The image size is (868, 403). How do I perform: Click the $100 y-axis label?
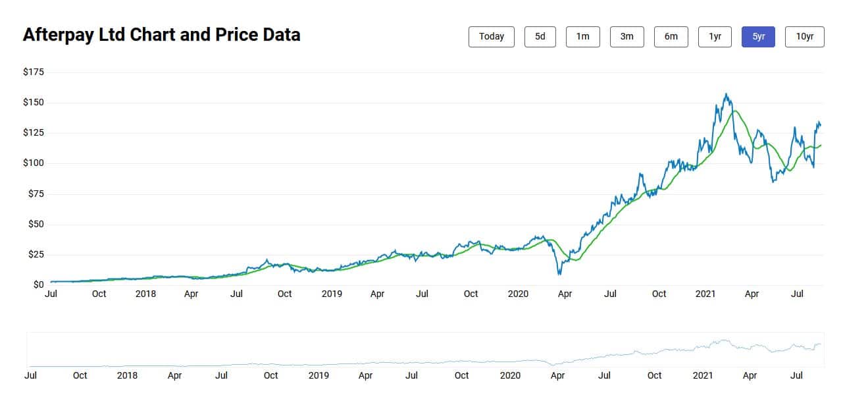point(33,163)
